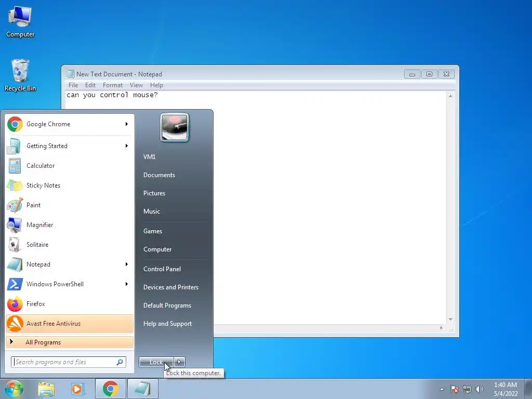Screen dimensions: 532x399
Task: Open network status tray icon
Action: coord(467,389)
